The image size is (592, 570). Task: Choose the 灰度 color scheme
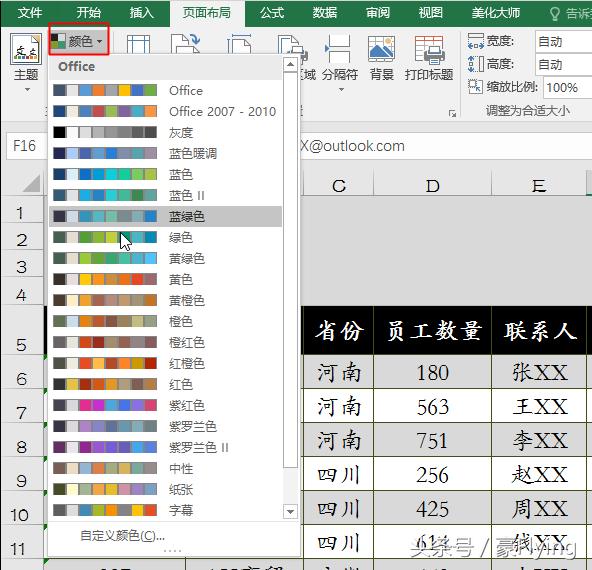pos(165,132)
